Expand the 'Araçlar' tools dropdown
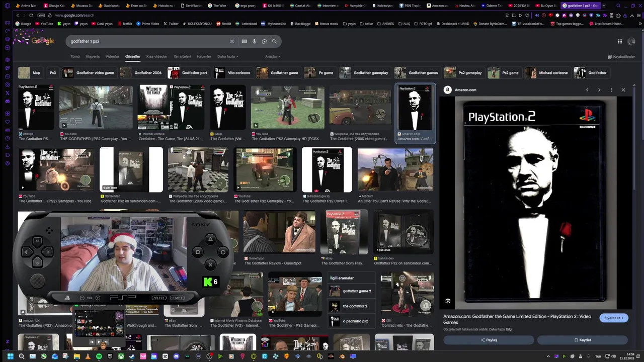Screen dimensions: 644x362 point(273,56)
